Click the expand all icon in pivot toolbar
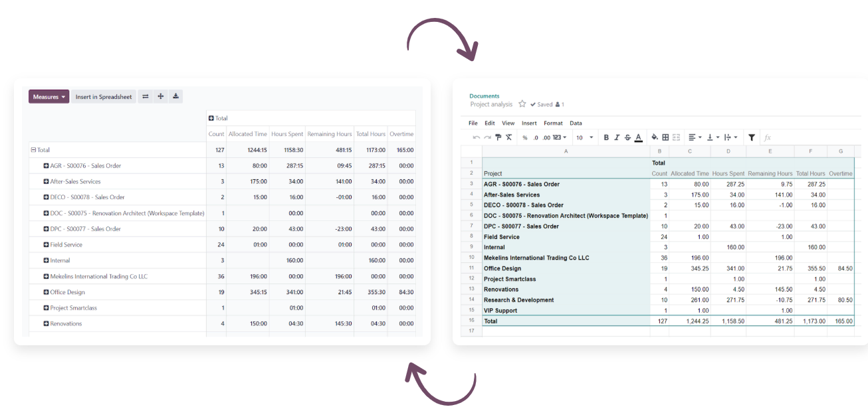 click(x=160, y=97)
